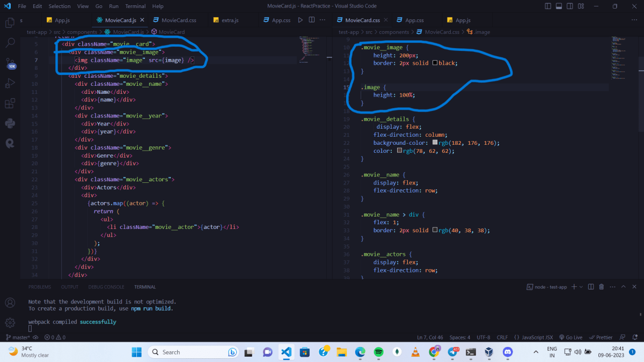Open the Extensions view
Screen dimensions: 644x362
tap(10, 103)
